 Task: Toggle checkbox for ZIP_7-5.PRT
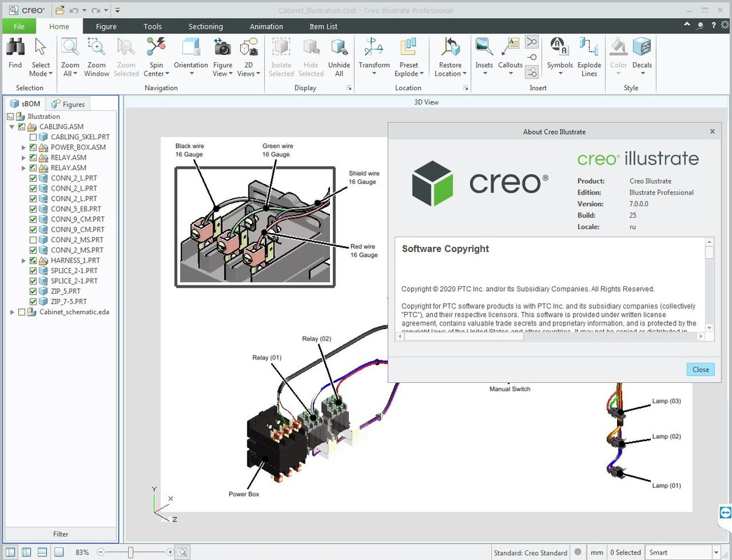pos(33,302)
